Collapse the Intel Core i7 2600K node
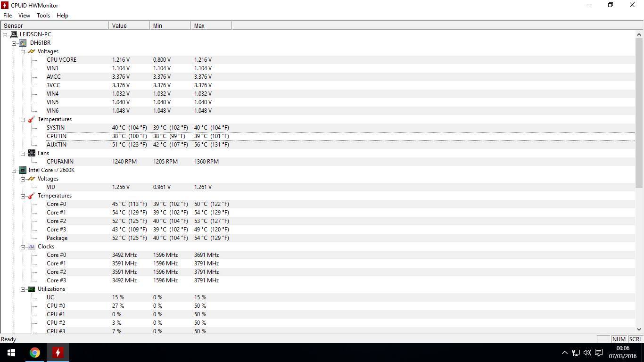Screen dimensions: 644x362 pyautogui.click(x=14, y=170)
